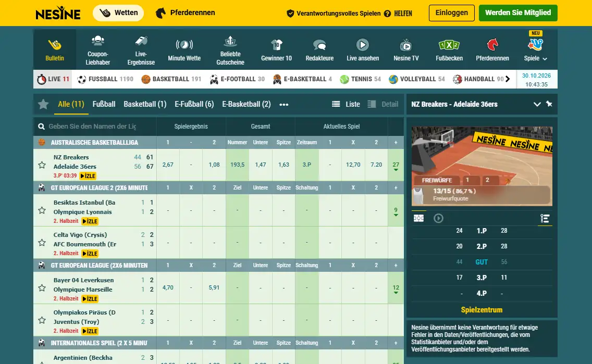Click the Einloggen button
Viewport: 592px width, 364px height.
point(451,13)
